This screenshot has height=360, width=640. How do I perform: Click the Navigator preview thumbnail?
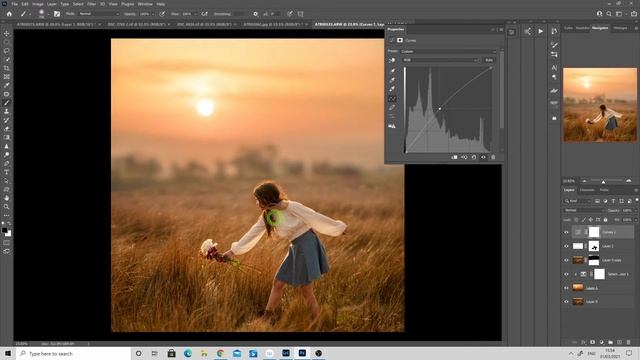pos(600,105)
